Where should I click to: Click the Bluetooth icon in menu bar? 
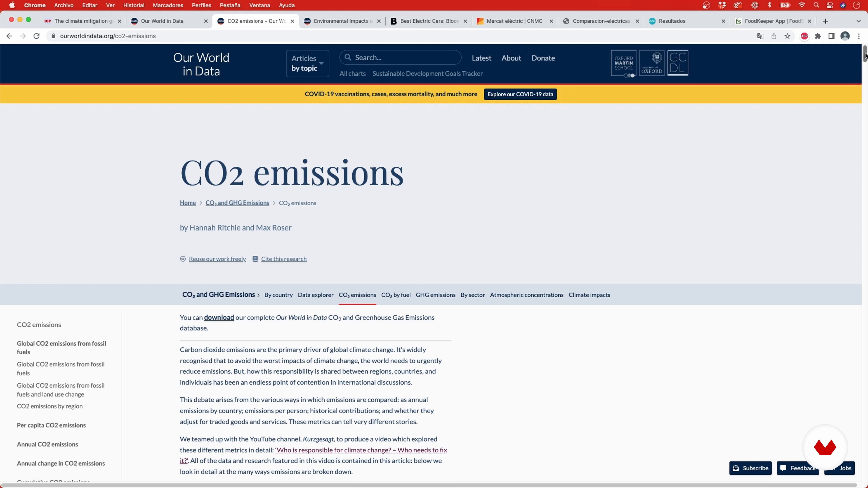770,5
